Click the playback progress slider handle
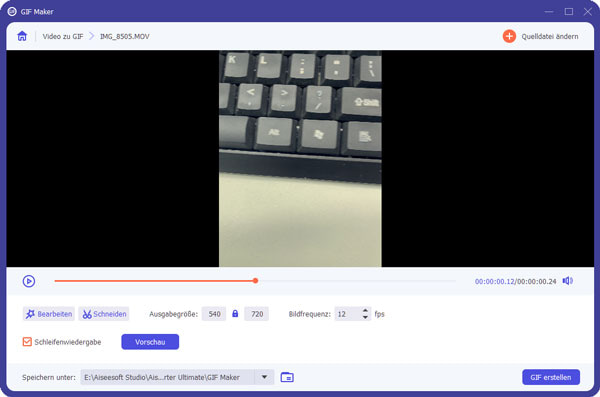This screenshot has height=397, width=600. (255, 281)
